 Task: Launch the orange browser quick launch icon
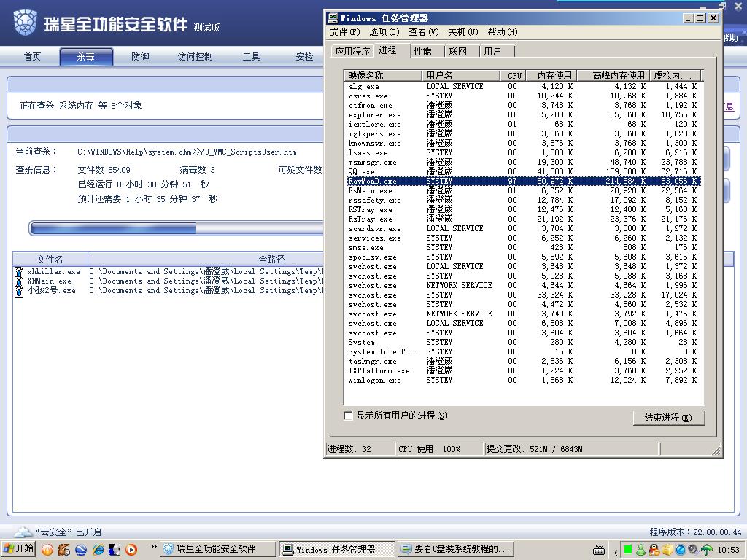pyautogui.click(x=47, y=550)
